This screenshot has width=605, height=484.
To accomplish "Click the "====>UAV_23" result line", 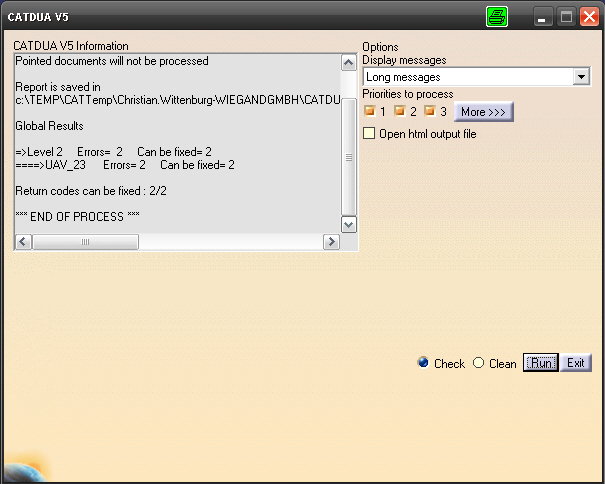I will (125, 165).
